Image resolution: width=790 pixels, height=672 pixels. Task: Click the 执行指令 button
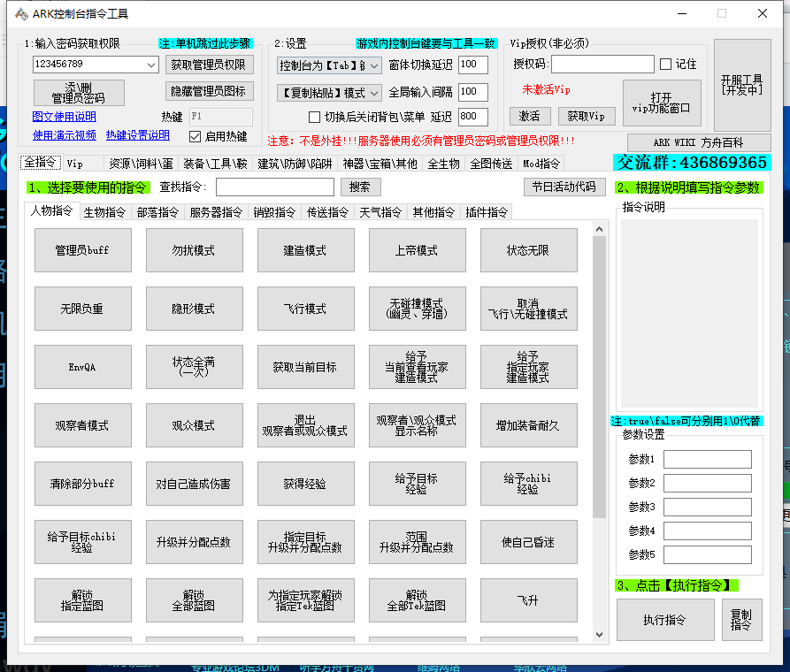coord(665,620)
